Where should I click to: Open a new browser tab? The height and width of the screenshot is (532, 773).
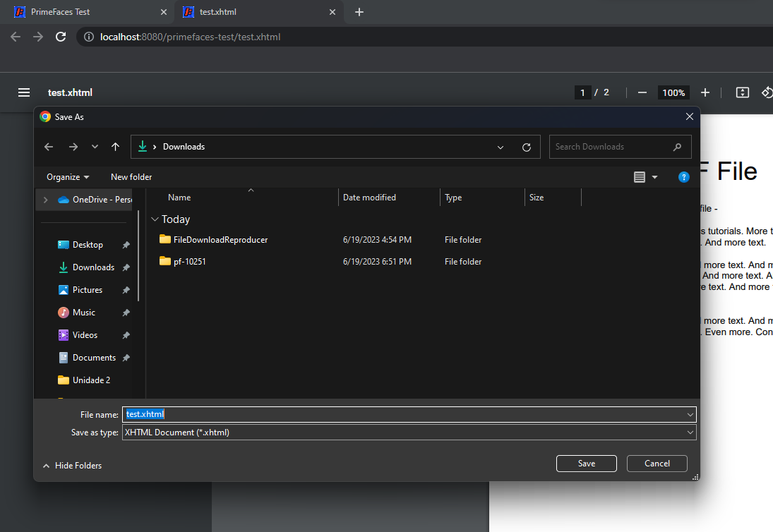point(359,12)
